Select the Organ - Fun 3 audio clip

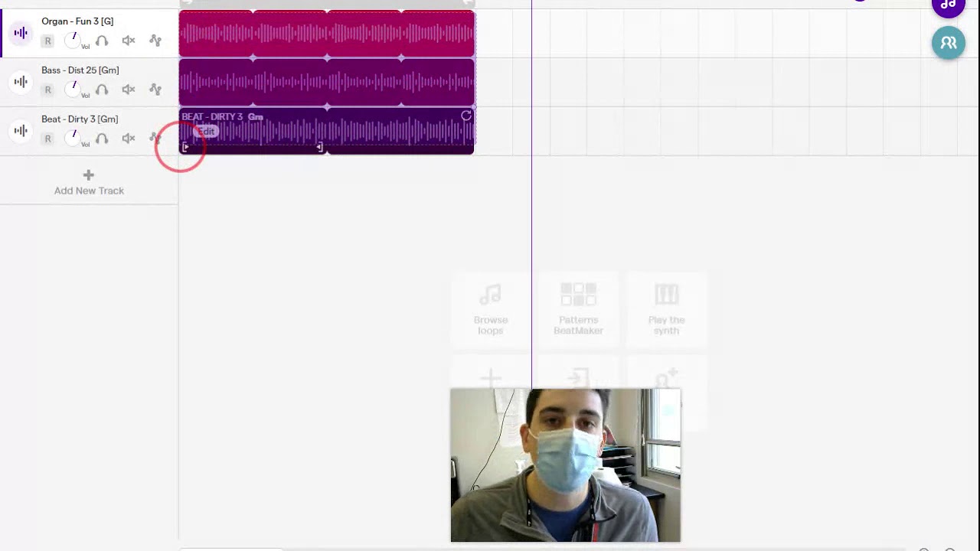[x=327, y=34]
